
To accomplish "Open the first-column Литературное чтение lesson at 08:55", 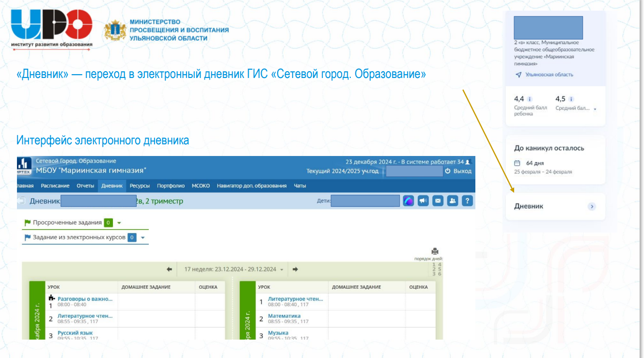I will [x=85, y=316].
